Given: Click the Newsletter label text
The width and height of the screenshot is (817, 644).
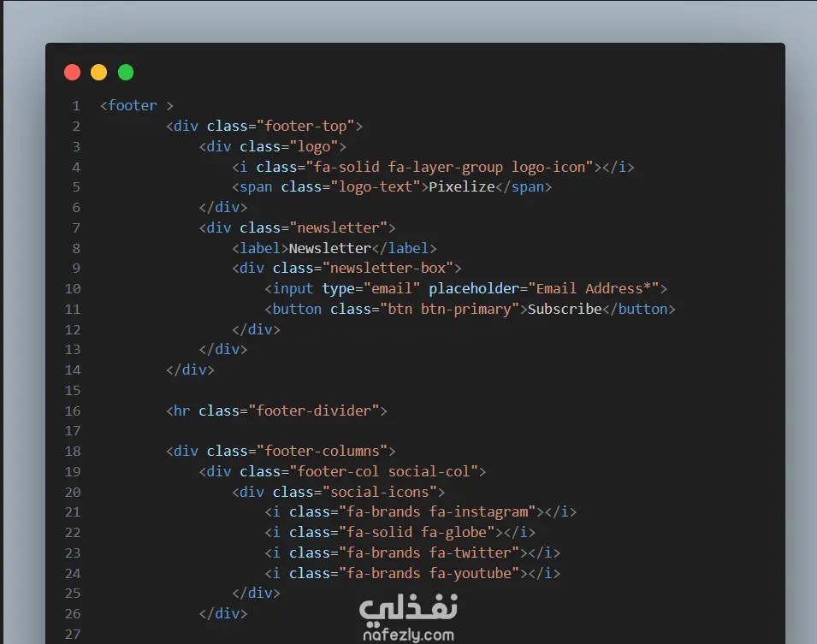Looking at the screenshot, I should pos(330,249).
